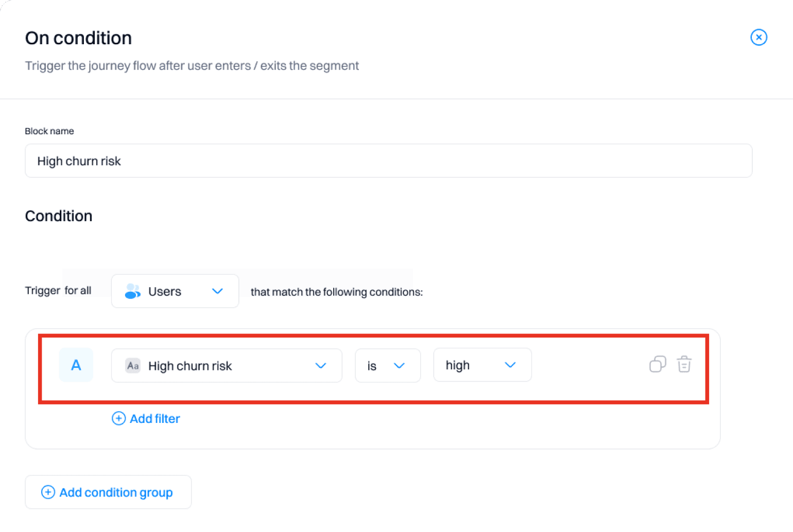Viewport: 793px width, 532px height.
Task: Click the Aa text-type attribute icon
Action: (x=133, y=366)
